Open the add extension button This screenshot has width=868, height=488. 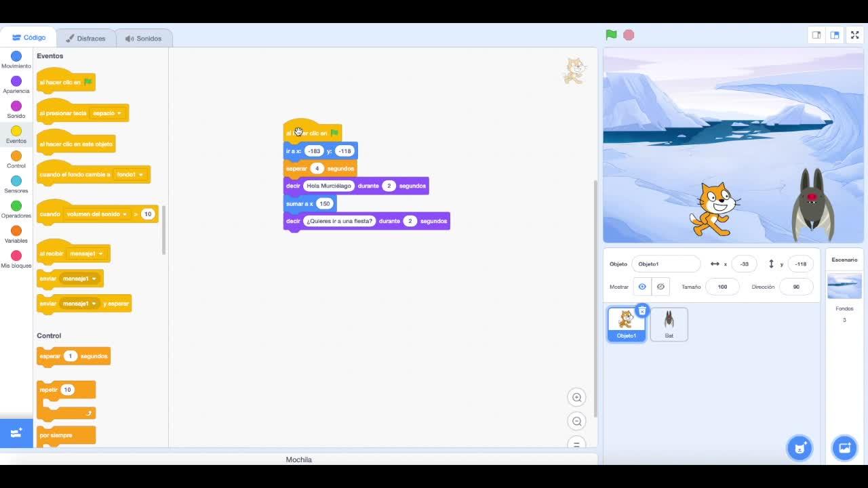(x=16, y=432)
